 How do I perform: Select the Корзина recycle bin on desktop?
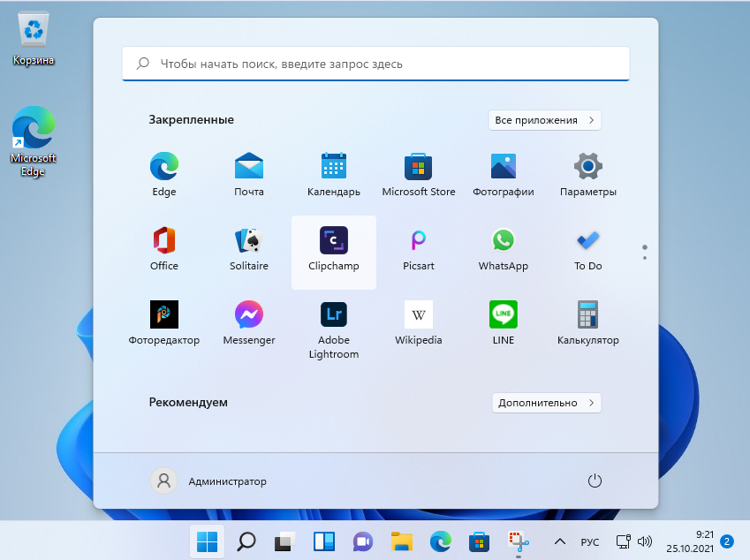33,39
